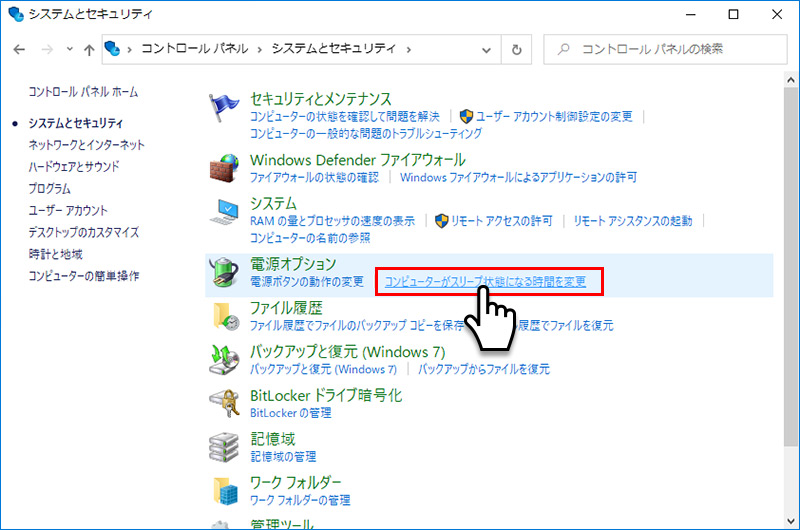Viewport: 800px width, 530px height.
Task: Expand the address bar history dropdown
Action: (486, 50)
